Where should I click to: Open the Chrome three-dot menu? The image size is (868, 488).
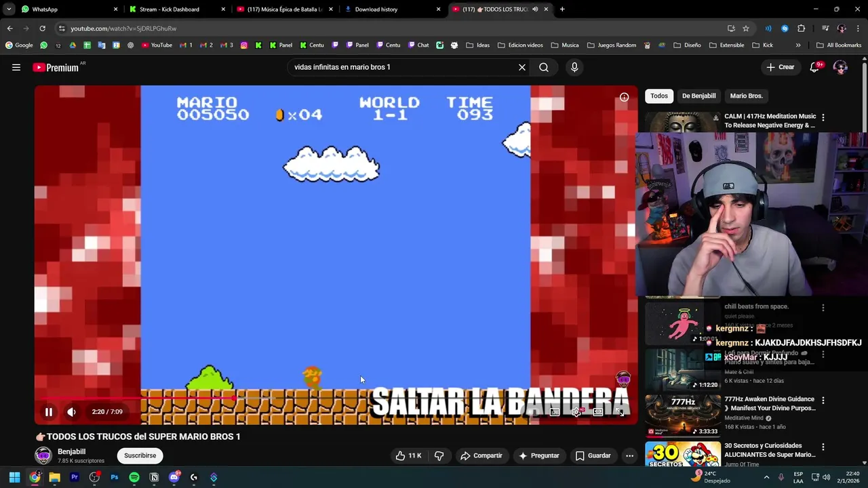click(858, 28)
